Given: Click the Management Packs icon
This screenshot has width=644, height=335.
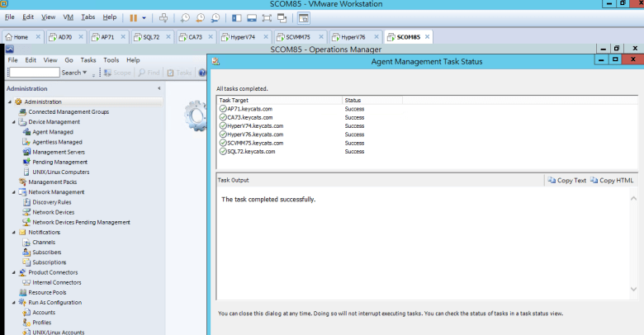Looking at the screenshot, I should (22, 182).
